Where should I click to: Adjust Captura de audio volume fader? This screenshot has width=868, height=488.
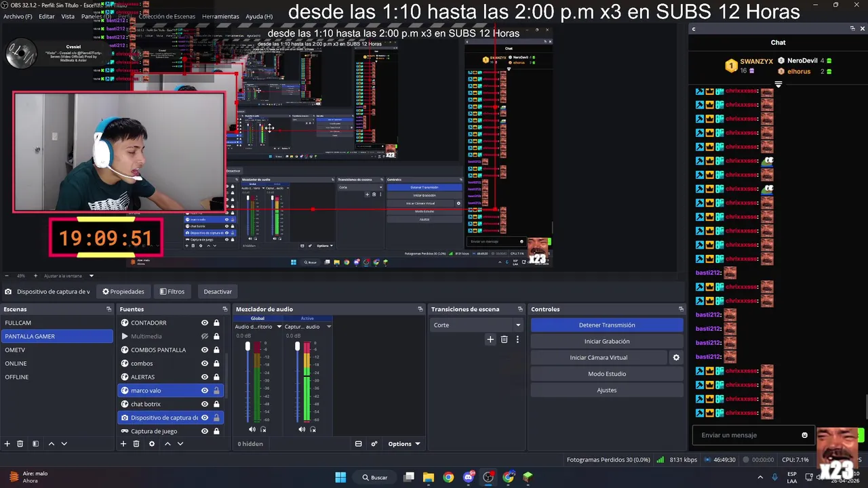297,347
